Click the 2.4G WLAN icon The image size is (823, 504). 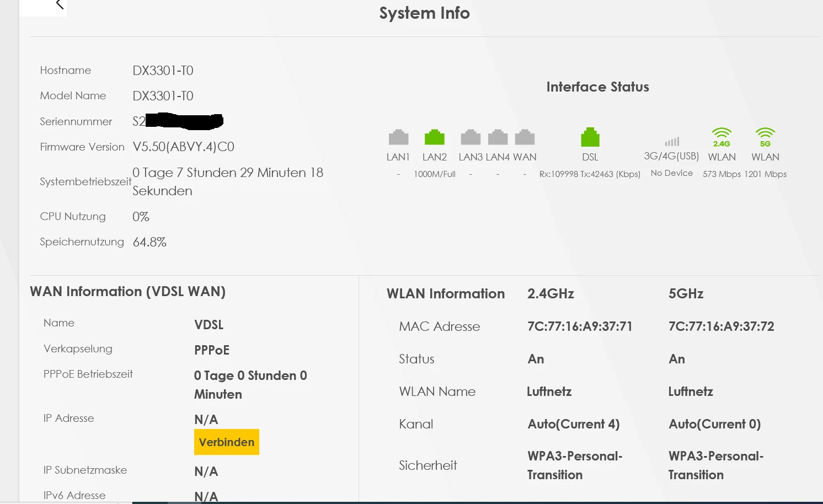click(x=722, y=137)
